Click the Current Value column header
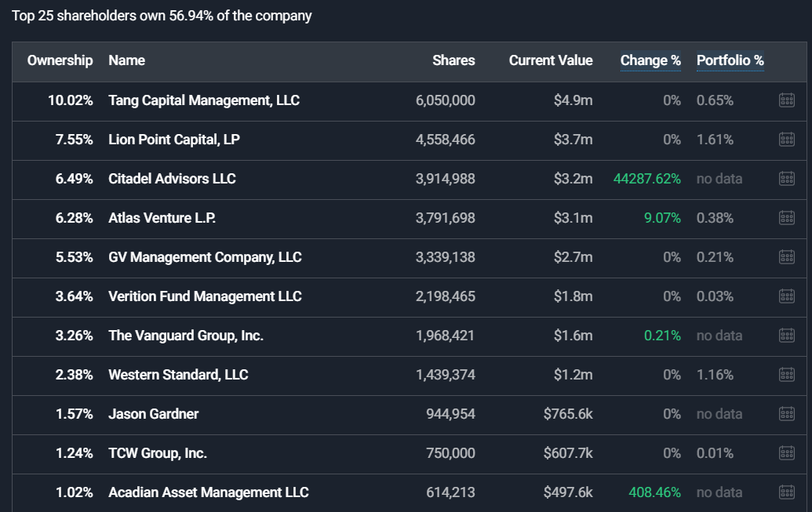 (x=551, y=60)
